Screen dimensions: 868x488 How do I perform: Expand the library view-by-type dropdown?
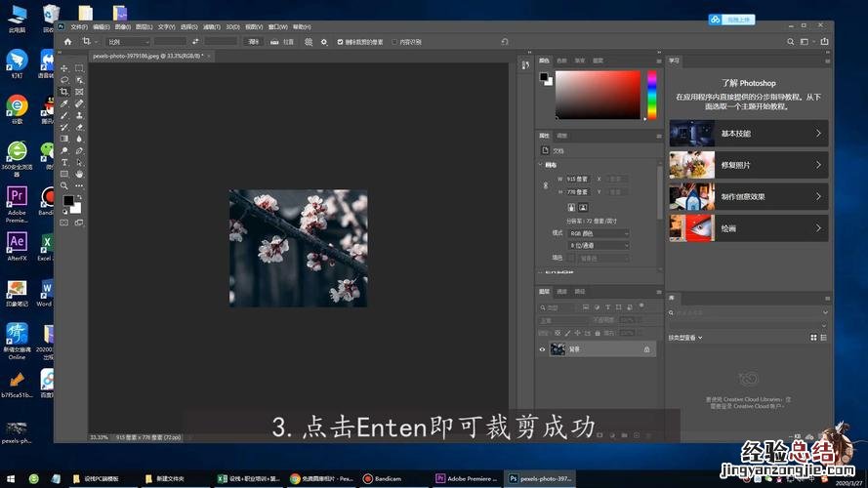tap(685, 338)
